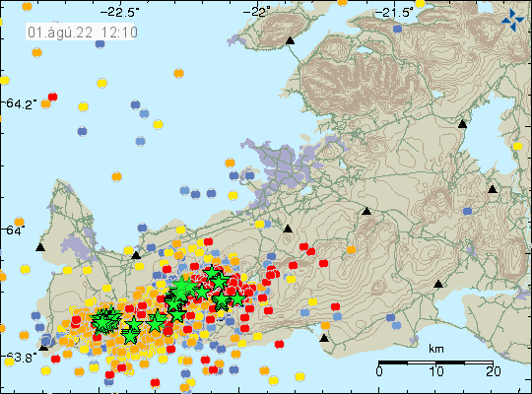Click the lone orange dot east of the red cluster
This screenshot has width=532, height=394.
[x=351, y=250]
